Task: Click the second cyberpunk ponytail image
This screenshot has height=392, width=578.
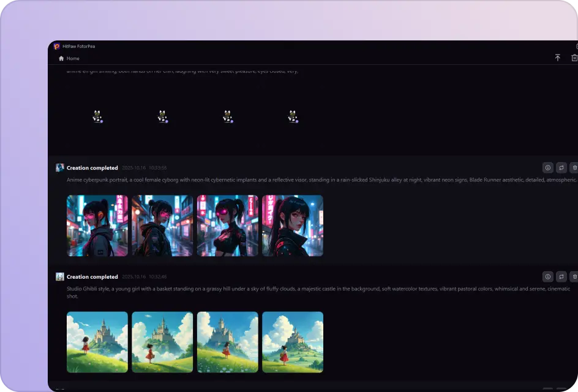Action: [x=162, y=225]
